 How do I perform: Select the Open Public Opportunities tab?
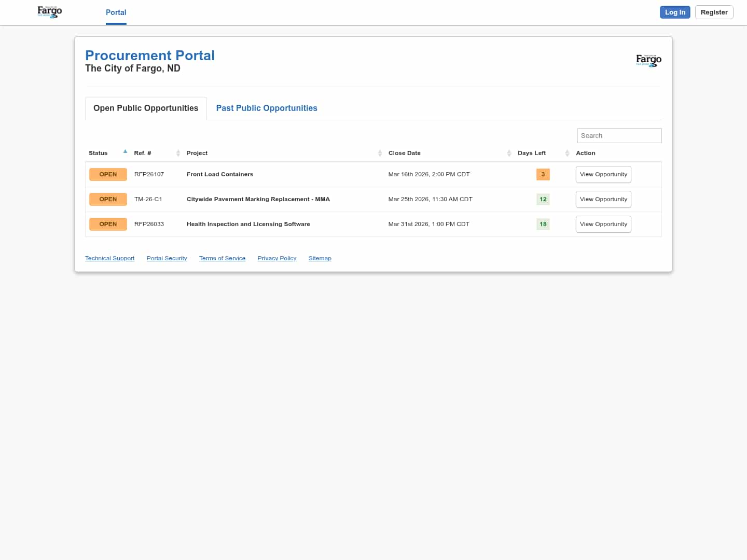[x=146, y=108]
